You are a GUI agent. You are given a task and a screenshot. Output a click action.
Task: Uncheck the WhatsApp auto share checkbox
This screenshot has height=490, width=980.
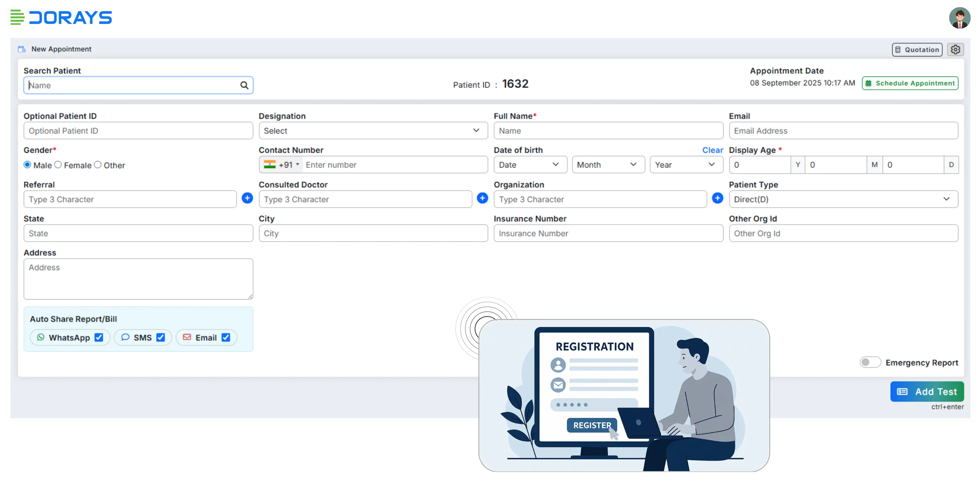click(x=98, y=338)
